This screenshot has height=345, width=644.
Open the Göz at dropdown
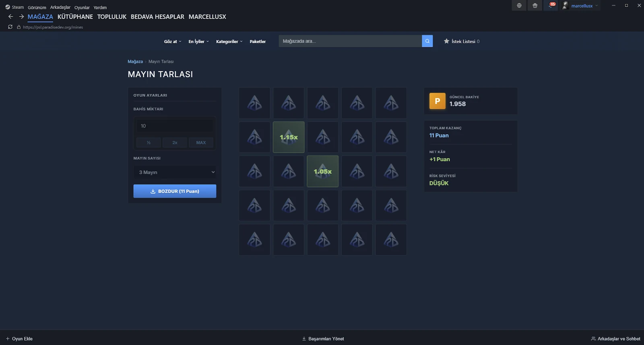point(173,42)
